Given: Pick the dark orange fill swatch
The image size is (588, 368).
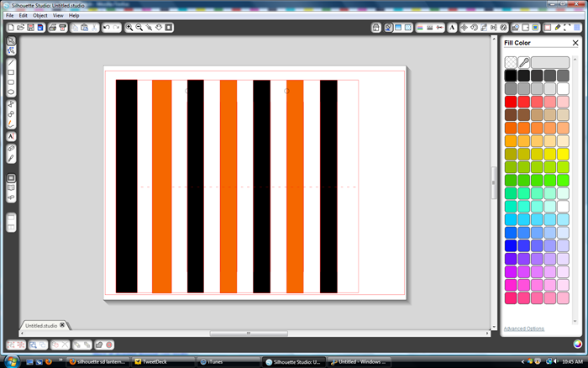Looking at the screenshot, I should [511, 128].
